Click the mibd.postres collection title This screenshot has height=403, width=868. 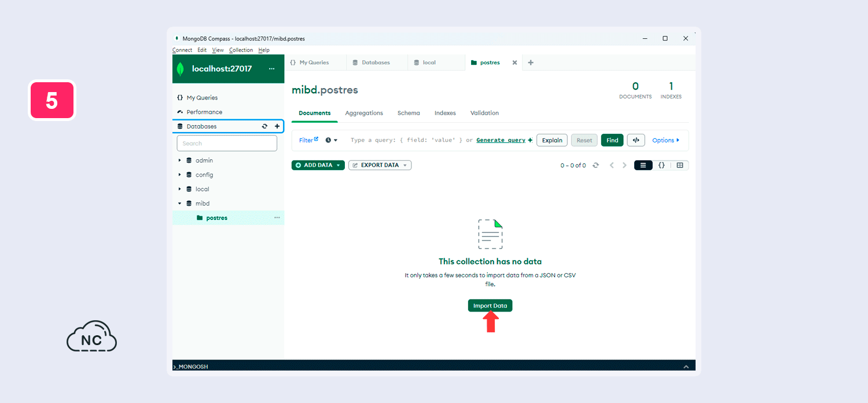pyautogui.click(x=325, y=90)
